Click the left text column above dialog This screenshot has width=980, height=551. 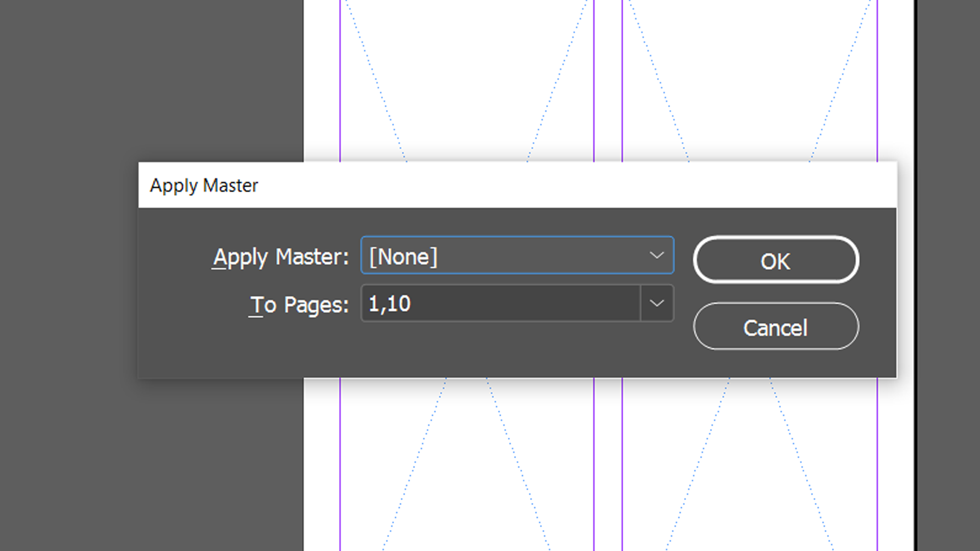tap(467, 77)
